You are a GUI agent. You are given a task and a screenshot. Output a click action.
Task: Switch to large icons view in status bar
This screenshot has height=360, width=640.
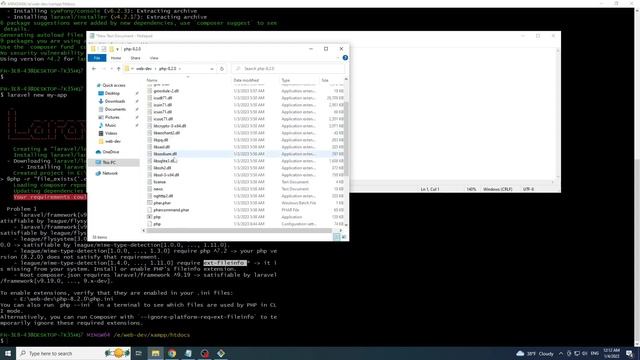(344, 237)
